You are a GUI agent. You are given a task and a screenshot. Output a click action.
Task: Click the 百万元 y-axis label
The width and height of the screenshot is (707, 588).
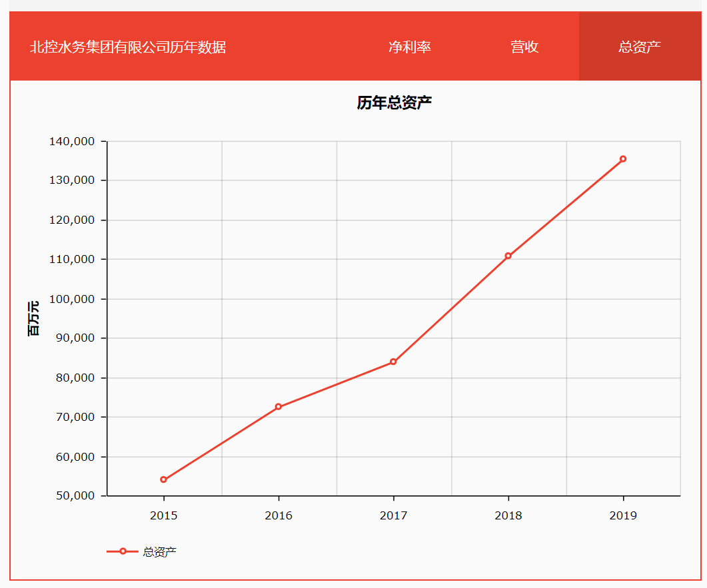pos(34,318)
